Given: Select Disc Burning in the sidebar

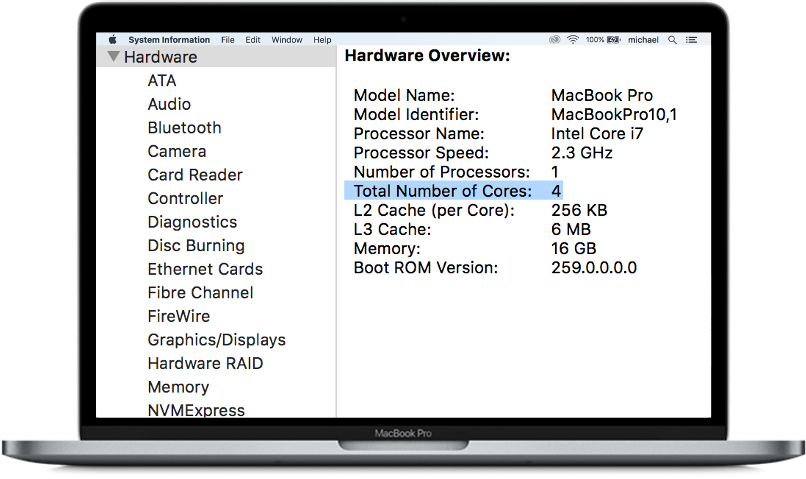Looking at the screenshot, I should 196,246.
